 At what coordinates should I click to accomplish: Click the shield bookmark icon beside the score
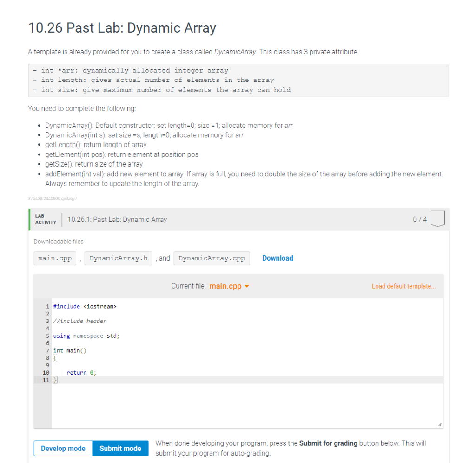pos(437,219)
